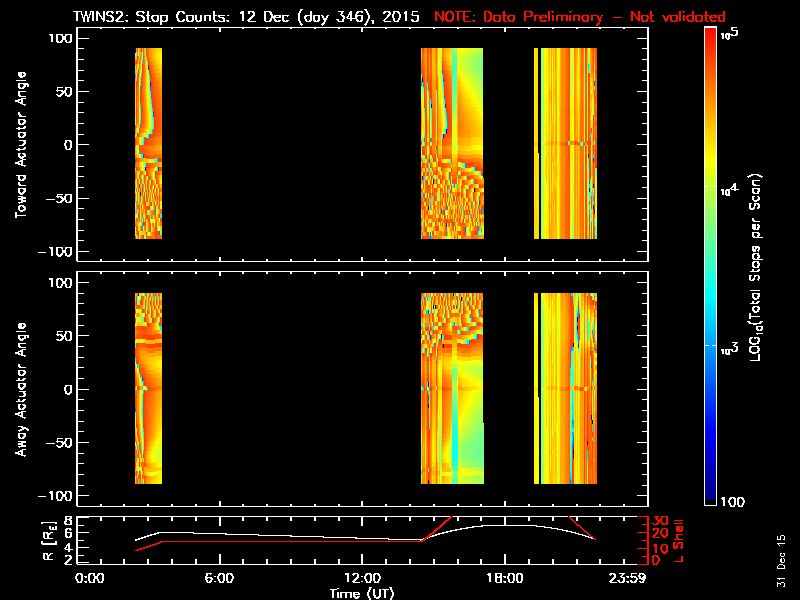Click the red 'Data Preliminary – Not validated' note
Viewport: 800px width, 600px height.
coord(580,16)
